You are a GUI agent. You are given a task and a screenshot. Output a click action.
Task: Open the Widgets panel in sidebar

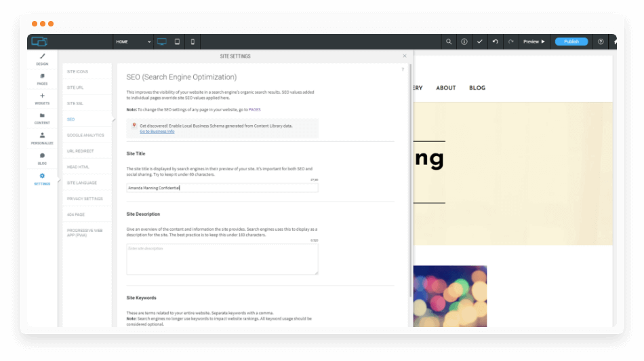42,99
